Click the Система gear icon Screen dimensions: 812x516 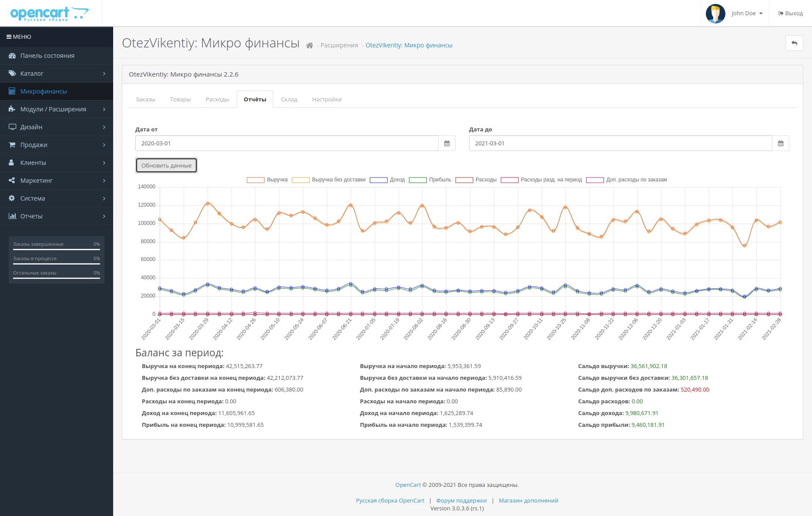coord(12,198)
